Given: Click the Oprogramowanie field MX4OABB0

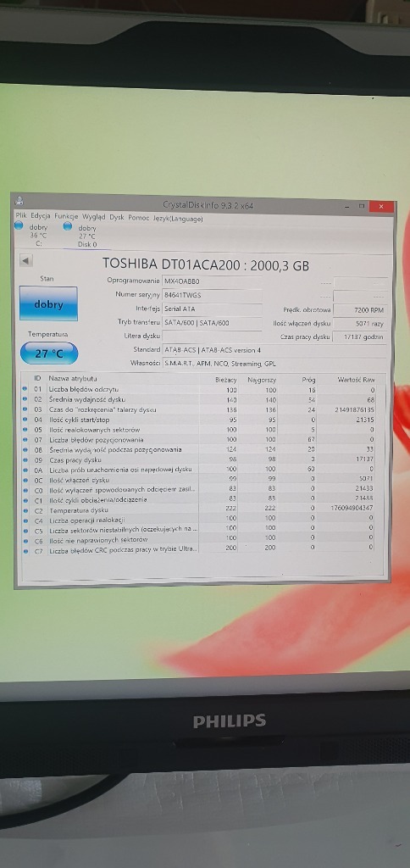Looking at the screenshot, I should point(212,281).
